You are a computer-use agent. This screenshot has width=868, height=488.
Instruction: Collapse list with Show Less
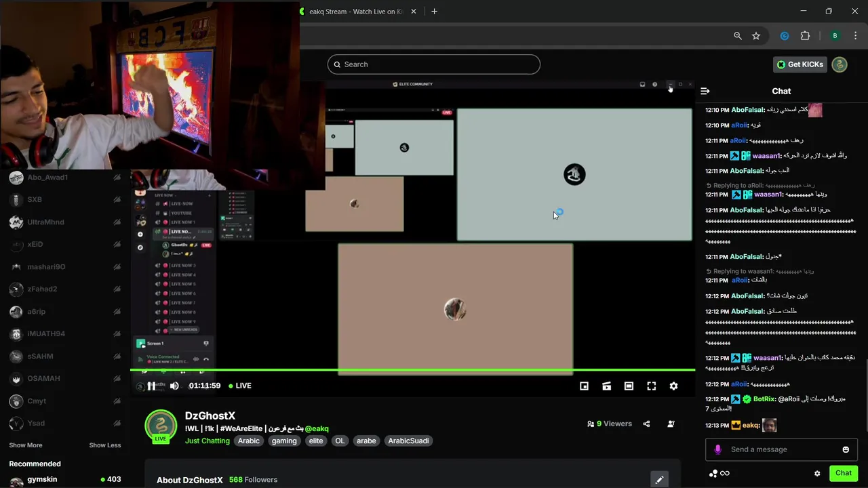point(105,445)
